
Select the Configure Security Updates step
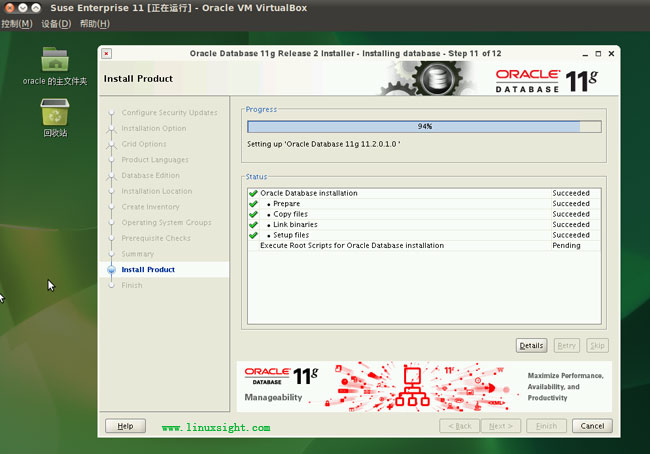click(169, 112)
